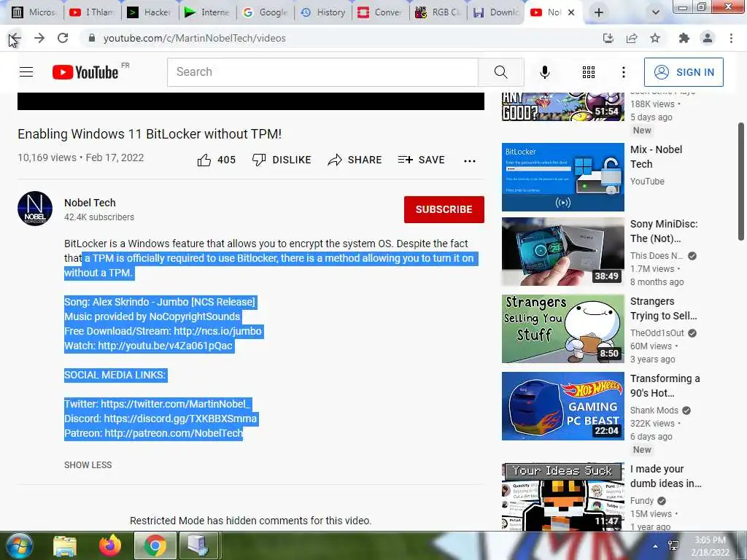Click the Shank Mods channel name
747x560 pixels.
(x=654, y=411)
